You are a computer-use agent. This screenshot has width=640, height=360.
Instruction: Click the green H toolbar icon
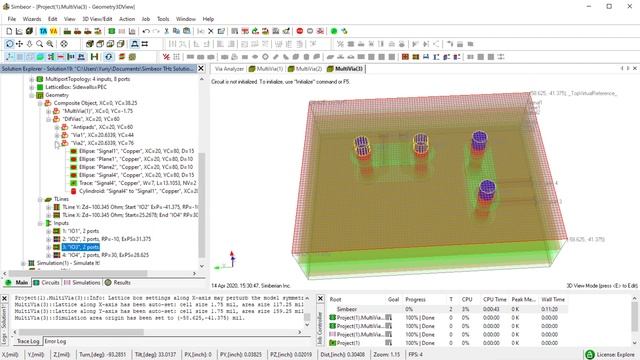pos(94,57)
